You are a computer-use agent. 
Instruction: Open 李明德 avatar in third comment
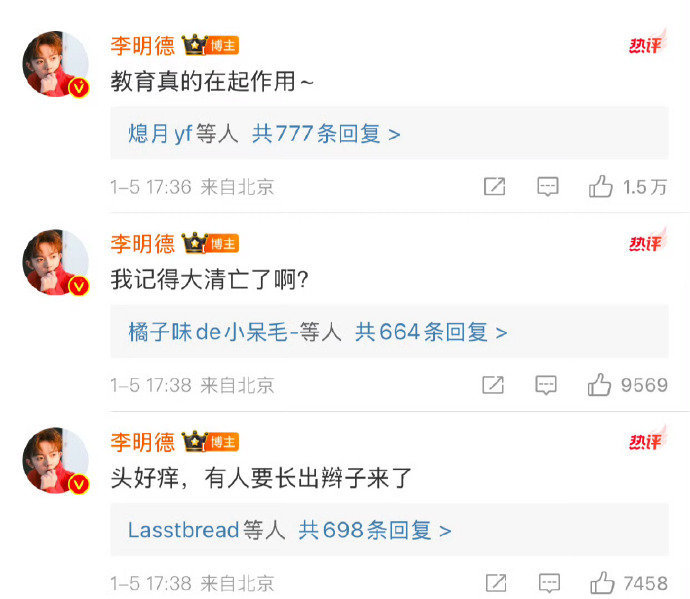point(55,460)
